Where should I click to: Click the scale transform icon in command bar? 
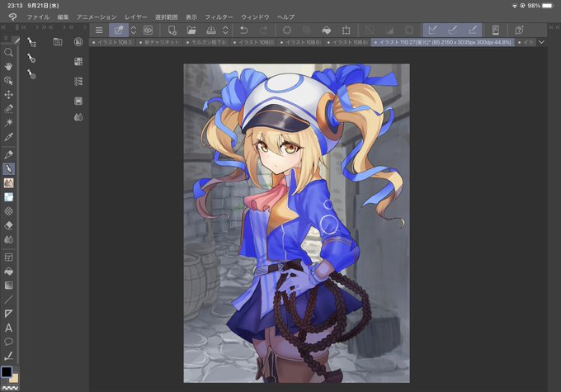coord(346,30)
